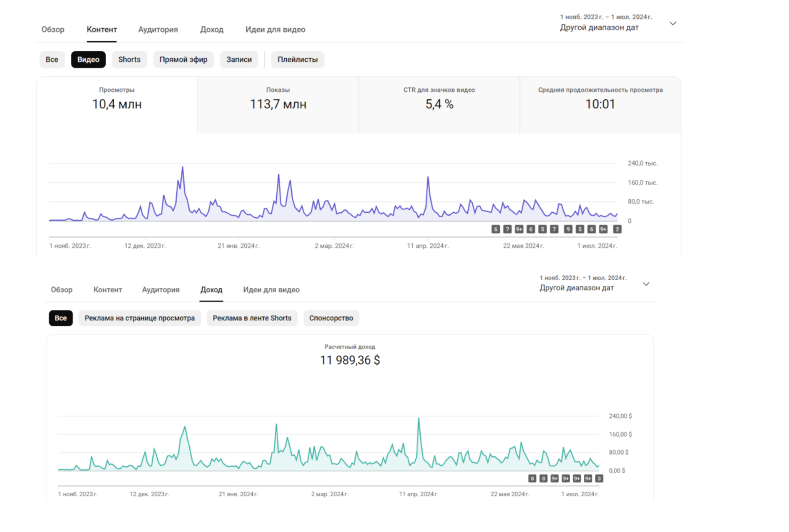Filter revenue by Реклама на странице просмотра
789x532 pixels.
click(139, 318)
